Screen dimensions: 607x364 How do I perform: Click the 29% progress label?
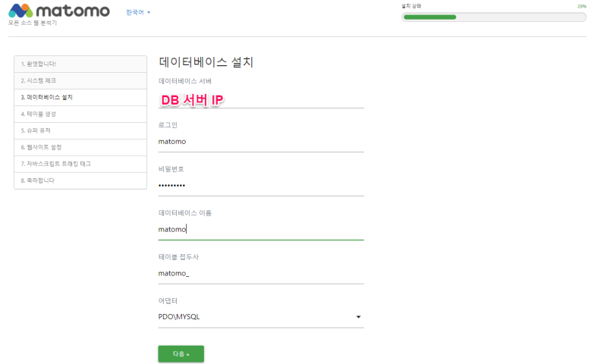[582, 7]
